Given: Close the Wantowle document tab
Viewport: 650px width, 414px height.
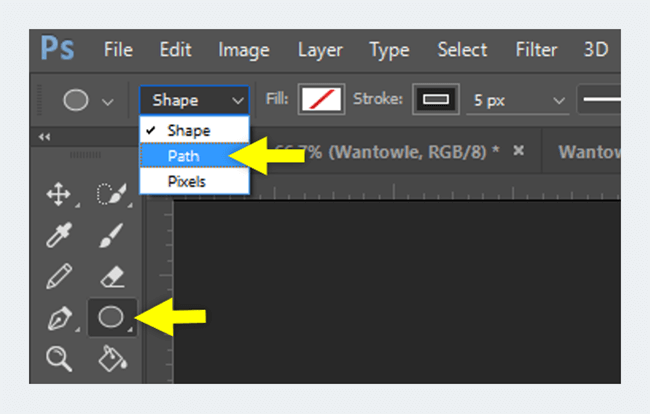Looking at the screenshot, I should tap(518, 151).
